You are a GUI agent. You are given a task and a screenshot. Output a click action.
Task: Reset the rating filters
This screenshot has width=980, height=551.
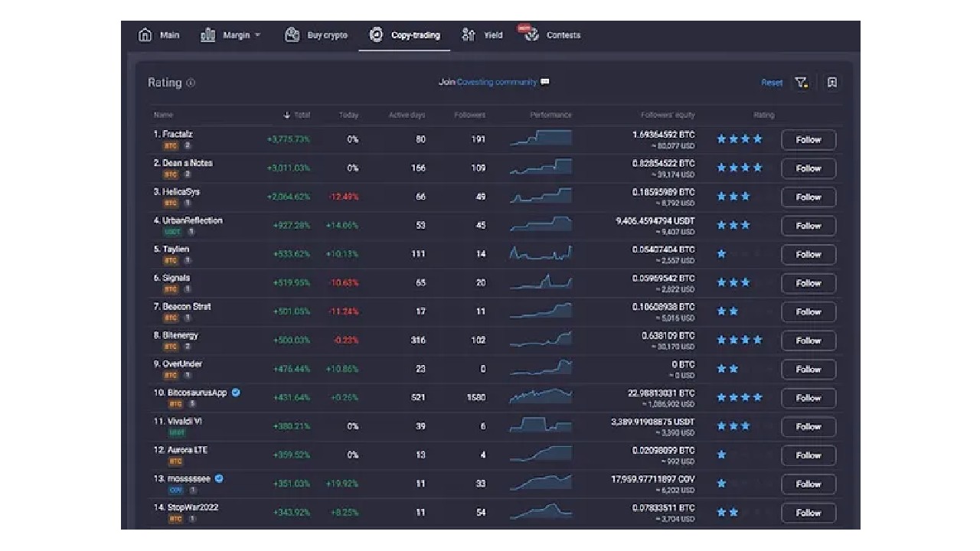(x=772, y=83)
